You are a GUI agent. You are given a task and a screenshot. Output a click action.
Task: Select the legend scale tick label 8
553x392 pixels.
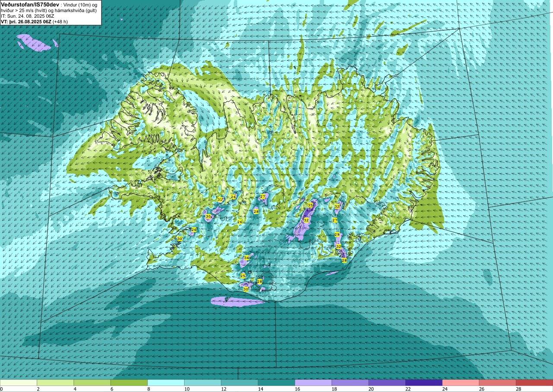[x=148, y=389]
